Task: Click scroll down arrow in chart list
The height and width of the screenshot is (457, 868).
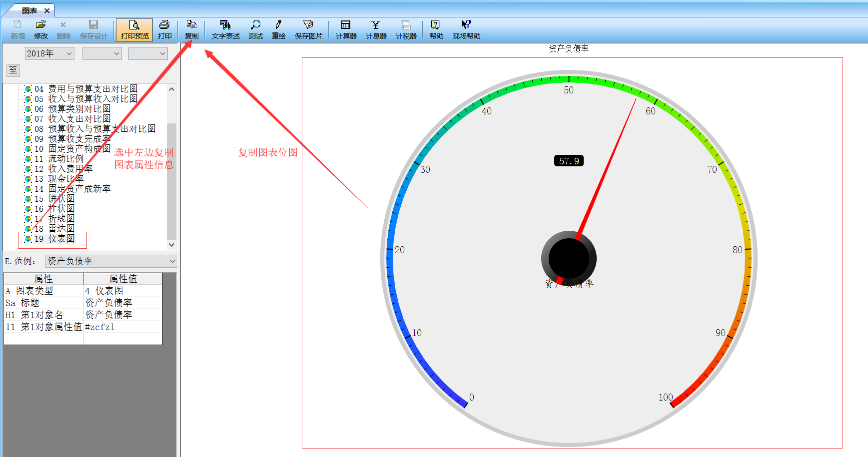Action: [171, 245]
